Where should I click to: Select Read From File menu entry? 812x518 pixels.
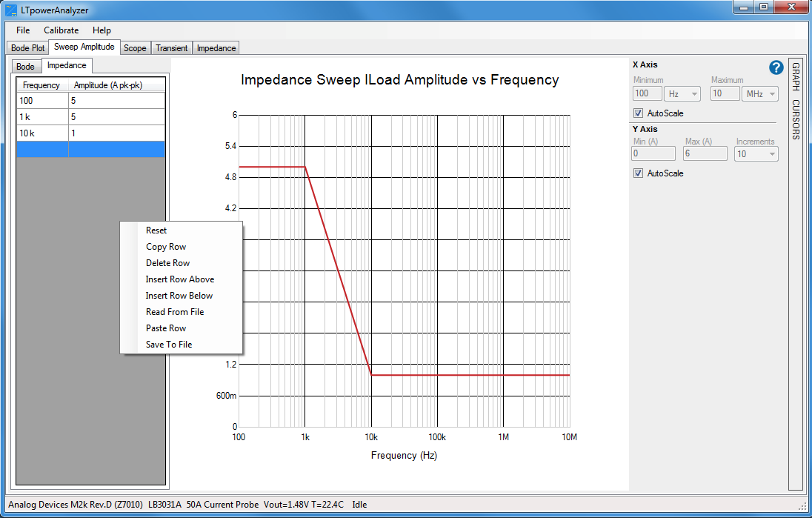[175, 312]
